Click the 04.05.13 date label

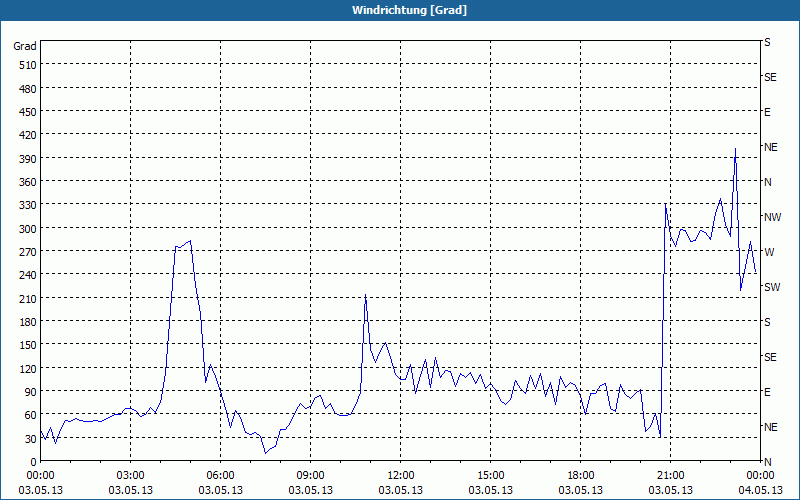click(760, 490)
